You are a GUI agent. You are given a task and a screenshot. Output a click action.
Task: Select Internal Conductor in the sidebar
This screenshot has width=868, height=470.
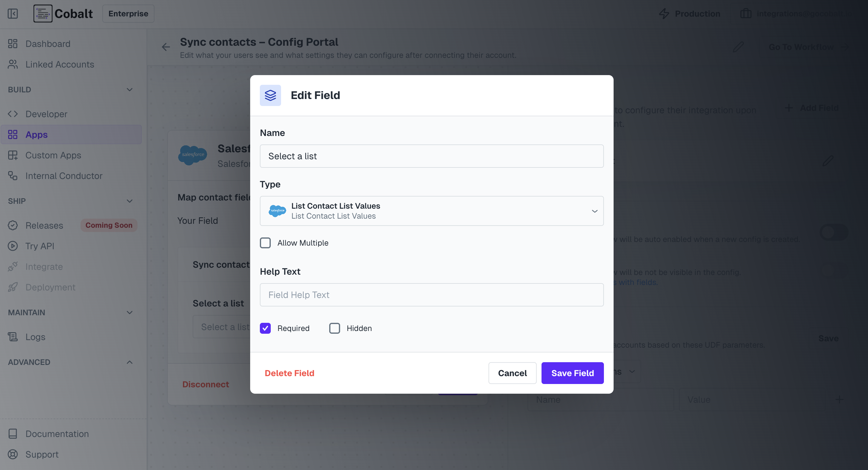[64, 176]
